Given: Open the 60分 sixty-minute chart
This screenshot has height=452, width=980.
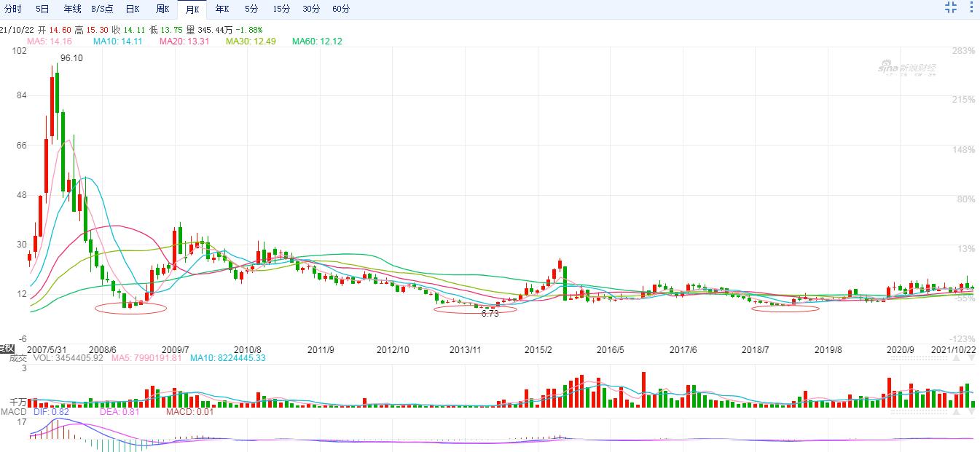Looking at the screenshot, I should pyautogui.click(x=341, y=9).
